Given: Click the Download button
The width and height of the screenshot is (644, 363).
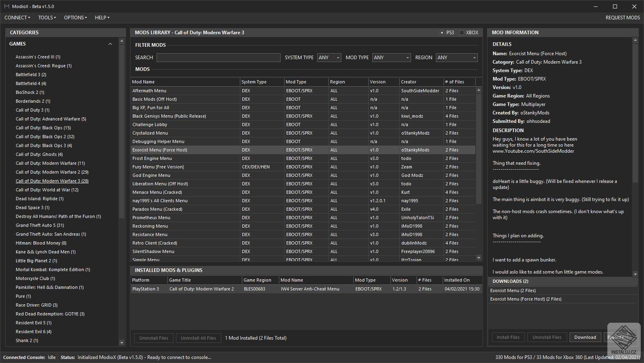Looking at the screenshot, I should point(585,337).
